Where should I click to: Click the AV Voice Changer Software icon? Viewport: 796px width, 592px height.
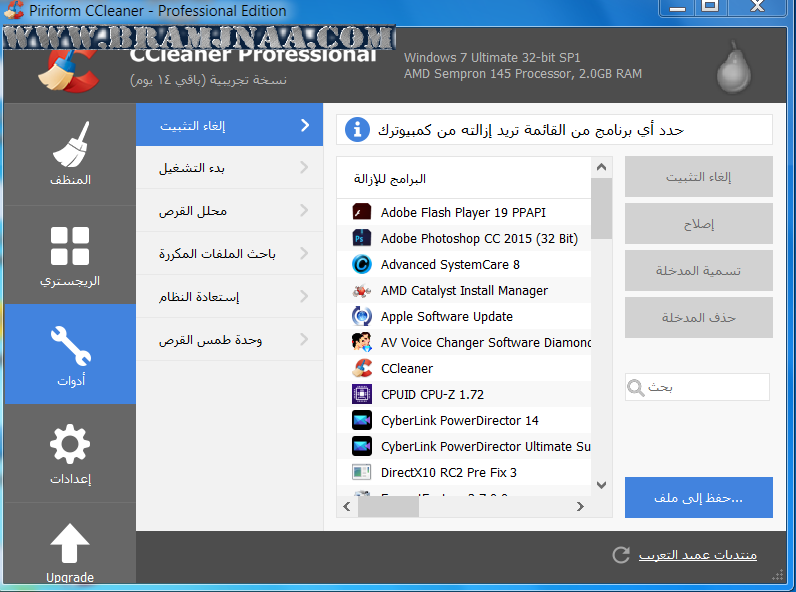coord(361,342)
